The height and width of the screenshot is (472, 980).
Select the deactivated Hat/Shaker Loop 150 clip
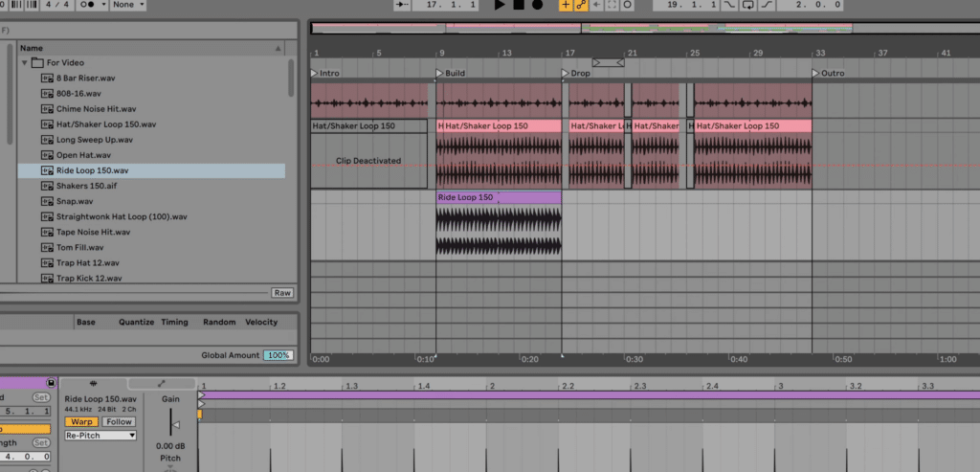[368, 126]
